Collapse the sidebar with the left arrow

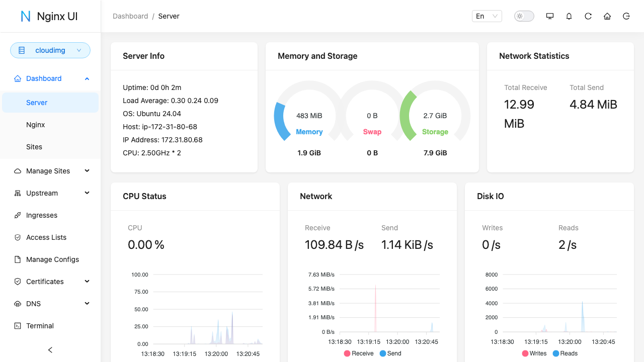pos(50,350)
